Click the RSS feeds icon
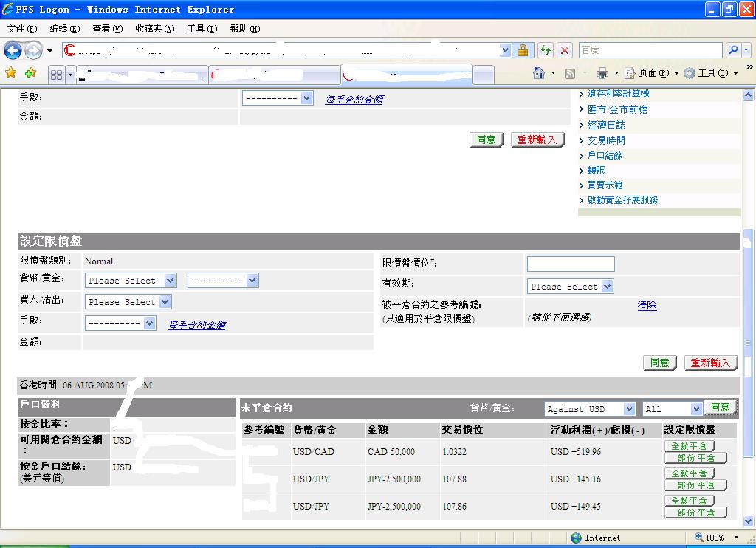This screenshot has height=548, width=756. click(x=569, y=73)
